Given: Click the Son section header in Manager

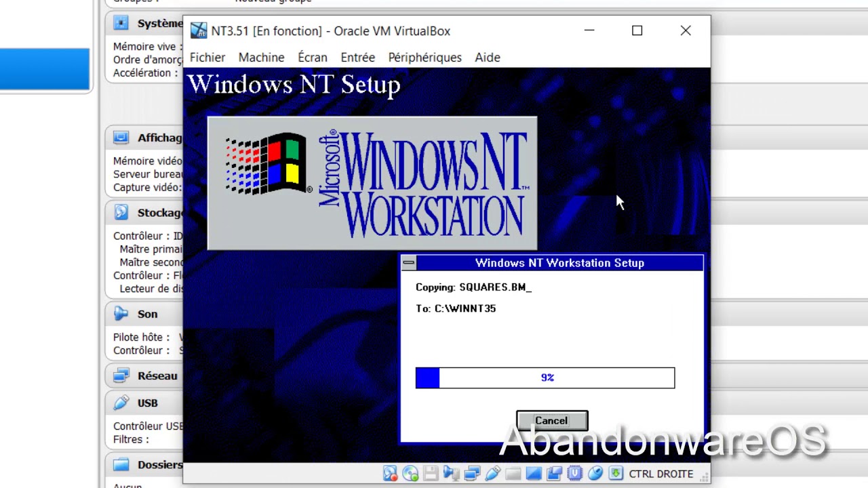Looking at the screenshot, I should pos(147,314).
